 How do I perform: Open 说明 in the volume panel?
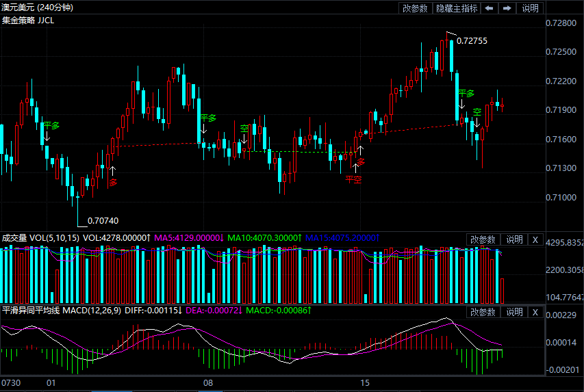514,239
